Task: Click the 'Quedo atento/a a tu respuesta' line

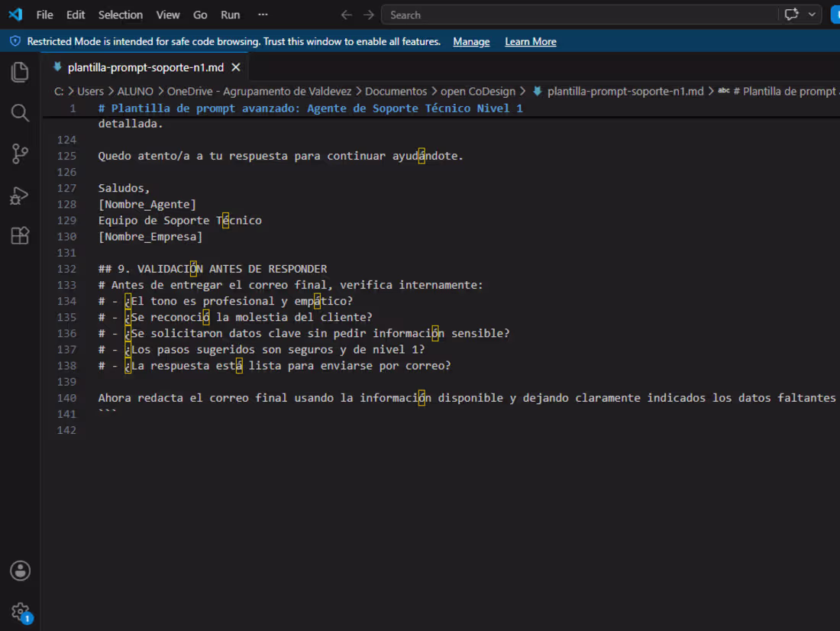Action: pos(281,156)
